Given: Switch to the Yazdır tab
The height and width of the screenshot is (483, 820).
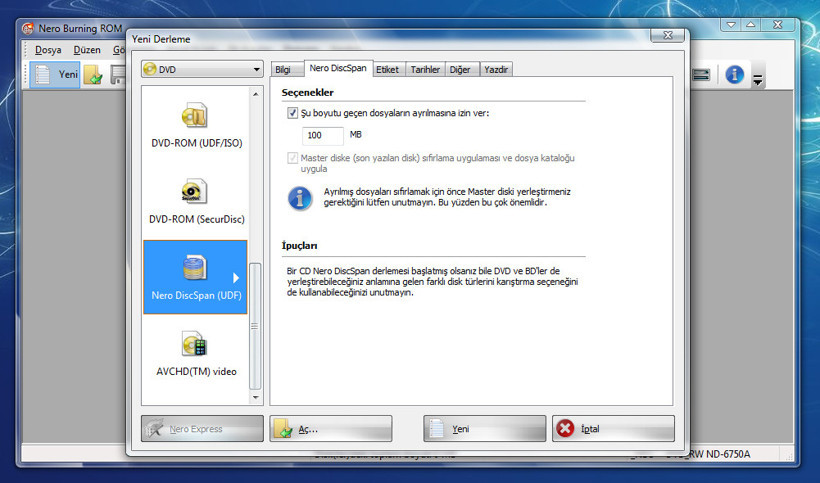Looking at the screenshot, I should 496,70.
